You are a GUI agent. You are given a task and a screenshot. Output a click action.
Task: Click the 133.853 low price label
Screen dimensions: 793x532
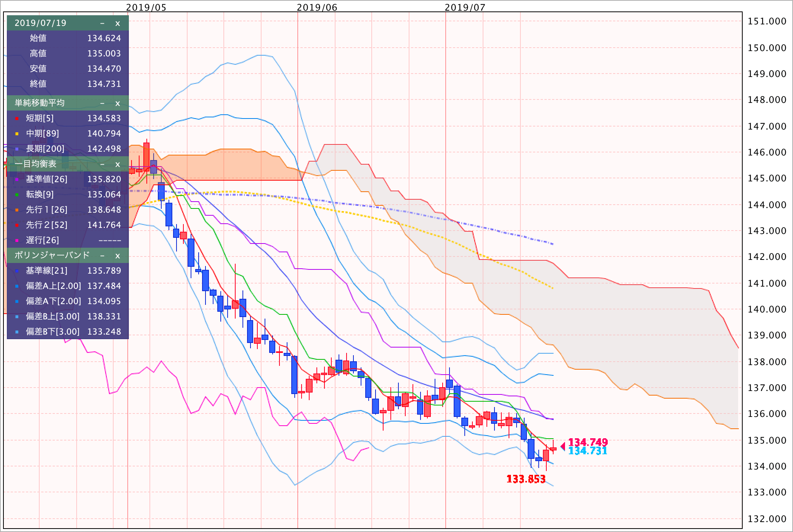point(526,479)
